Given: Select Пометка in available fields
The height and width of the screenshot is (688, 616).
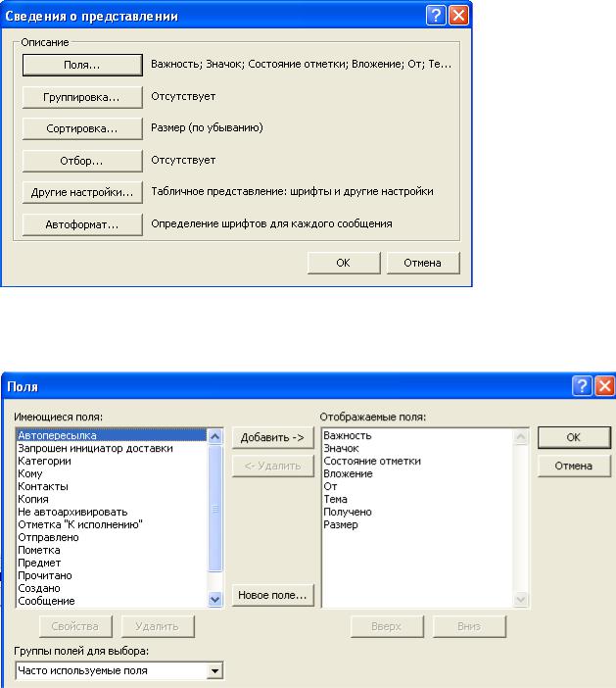Looking at the screenshot, I should pos(112,550).
